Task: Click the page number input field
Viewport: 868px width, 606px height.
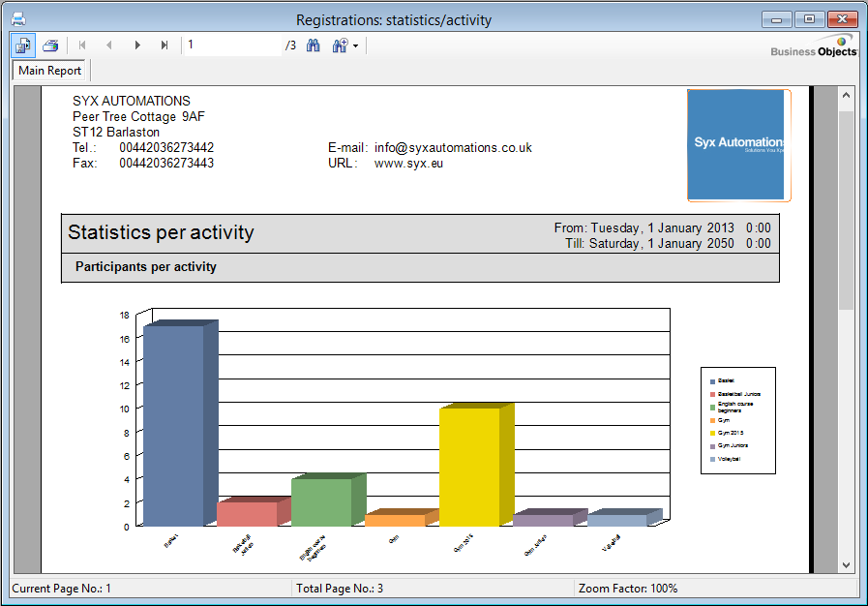Action: click(x=232, y=45)
